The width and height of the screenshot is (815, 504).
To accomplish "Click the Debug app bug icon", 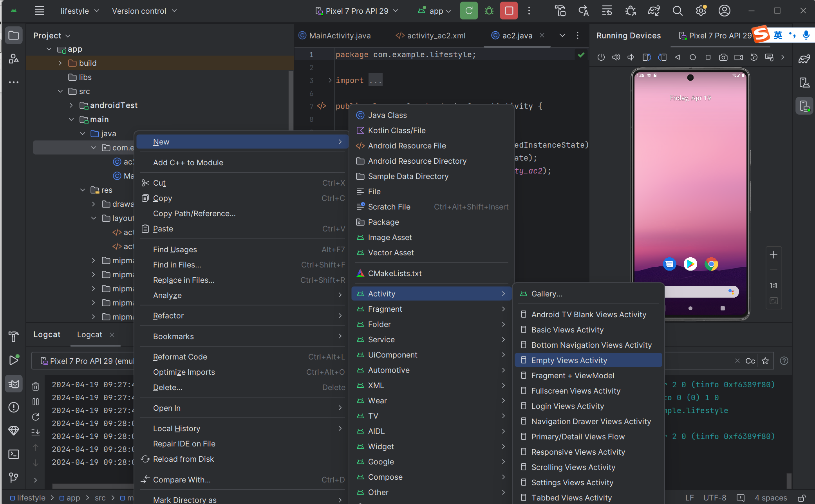I will tap(489, 11).
